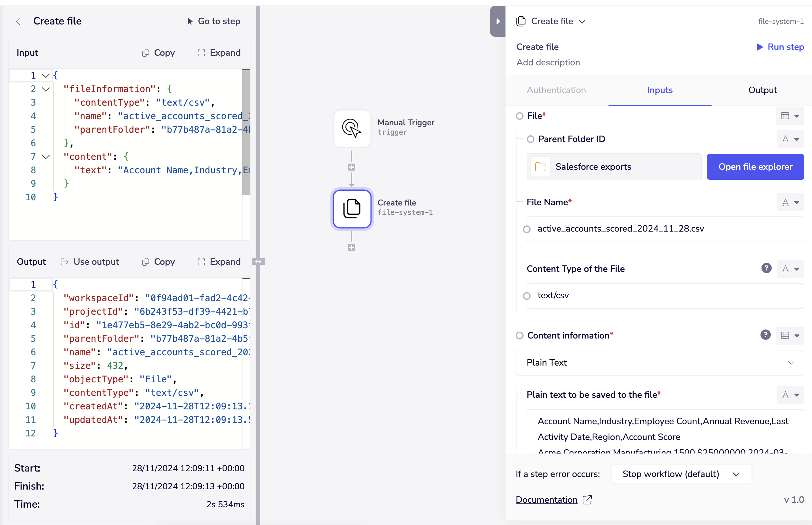812x525 pixels.
Task: Click the plus icon below the Create file node
Action: pyautogui.click(x=352, y=248)
